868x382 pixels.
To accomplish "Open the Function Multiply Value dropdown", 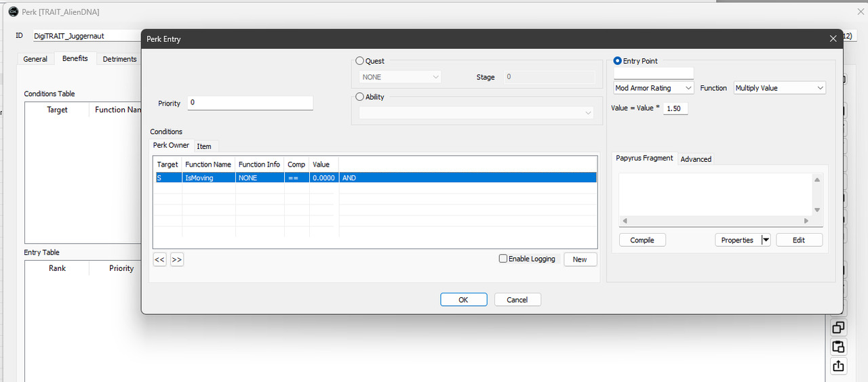I will [x=780, y=88].
